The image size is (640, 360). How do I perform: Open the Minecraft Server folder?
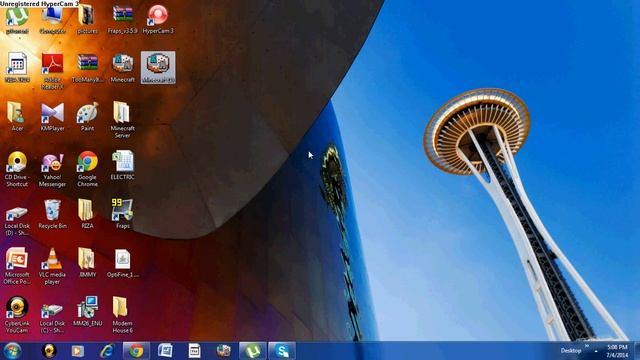[x=122, y=120]
